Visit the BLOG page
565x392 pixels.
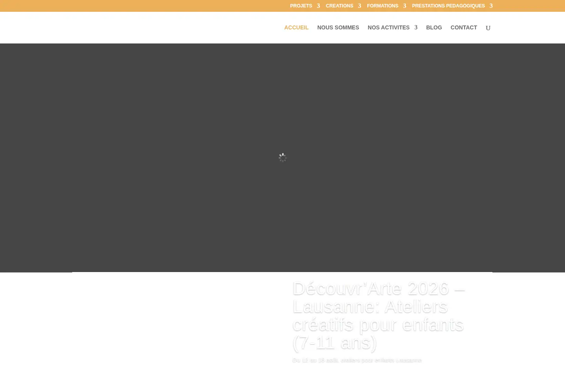[434, 27]
